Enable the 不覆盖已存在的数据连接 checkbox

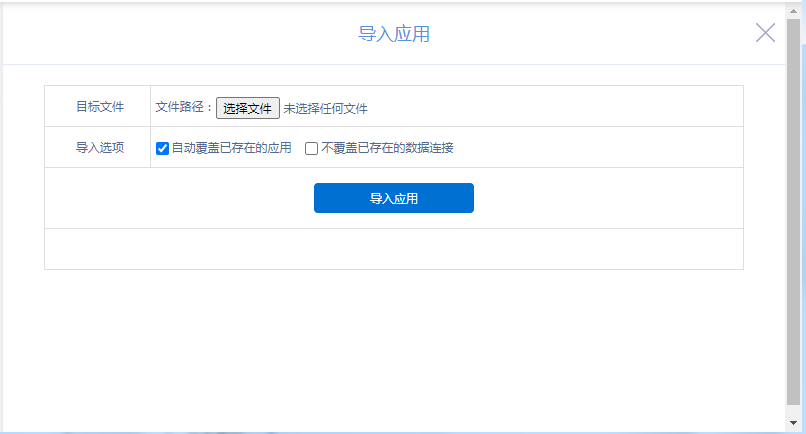pyautogui.click(x=311, y=149)
